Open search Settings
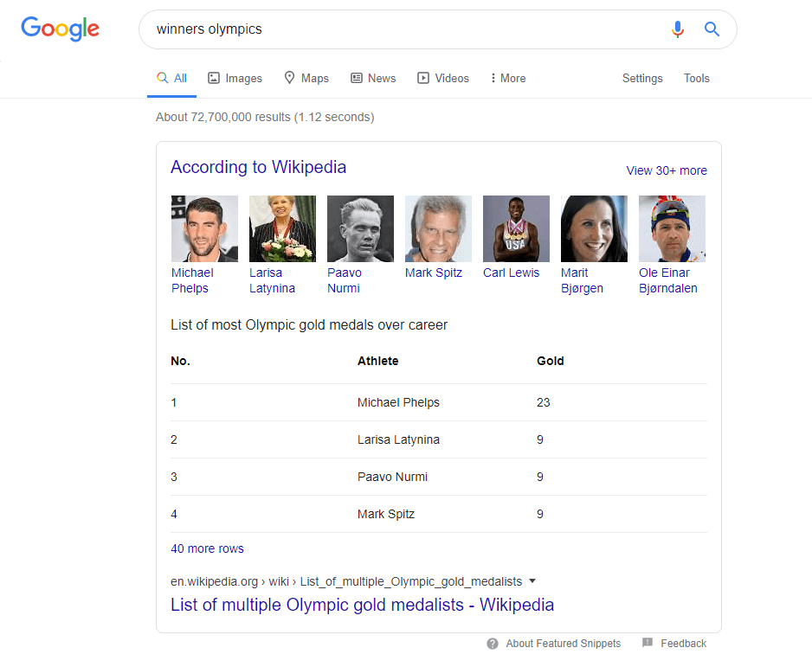 (642, 78)
